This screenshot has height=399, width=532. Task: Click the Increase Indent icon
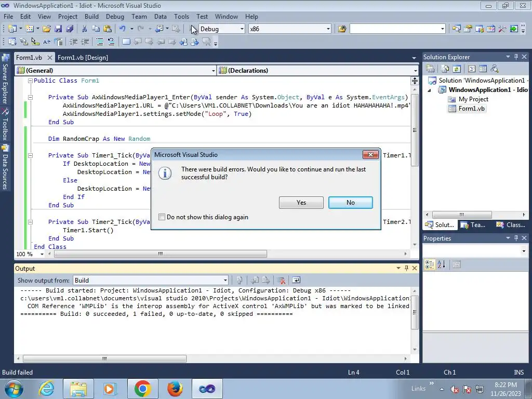(85, 42)
